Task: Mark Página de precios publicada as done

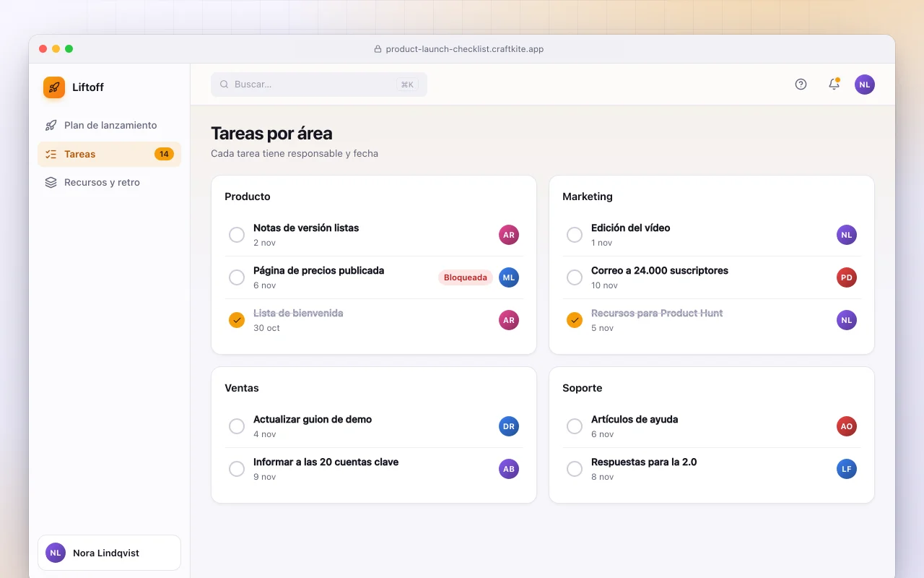Action: 237,277
